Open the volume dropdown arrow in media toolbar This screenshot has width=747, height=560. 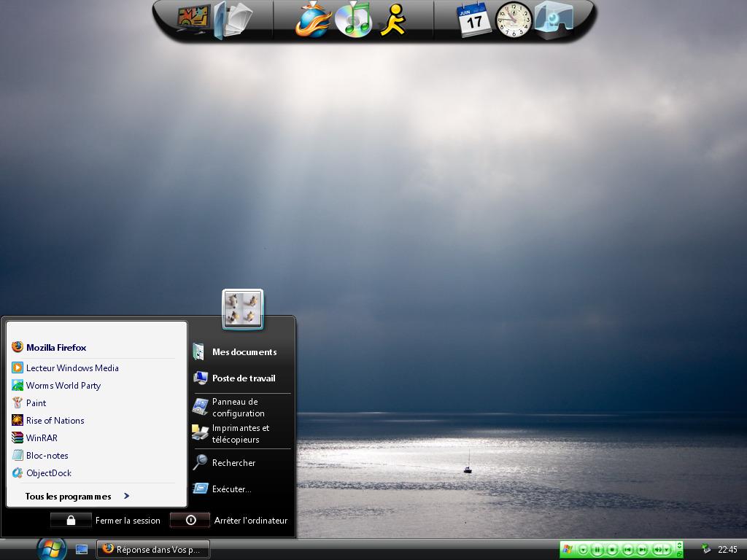click(667, 550)
